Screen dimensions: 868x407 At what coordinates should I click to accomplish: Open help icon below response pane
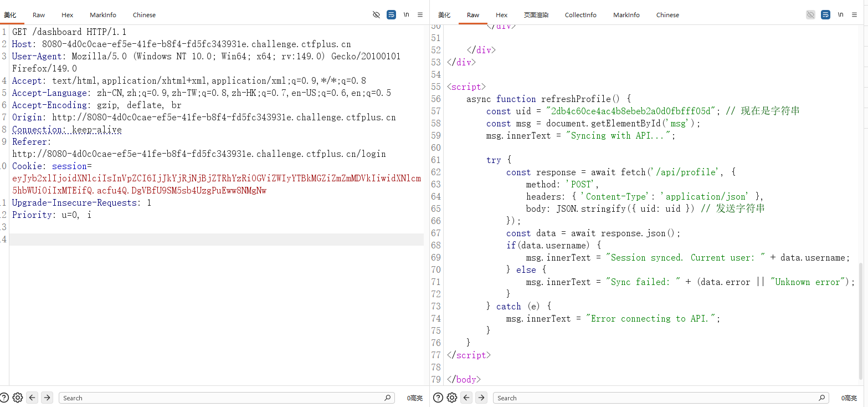[x=438, y=398]
